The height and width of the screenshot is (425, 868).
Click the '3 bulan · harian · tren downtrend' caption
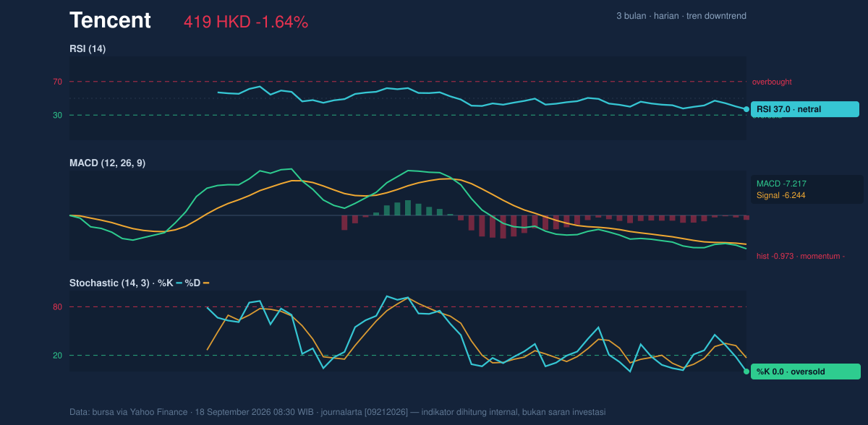pyautogui.click(x=681, y=16)
